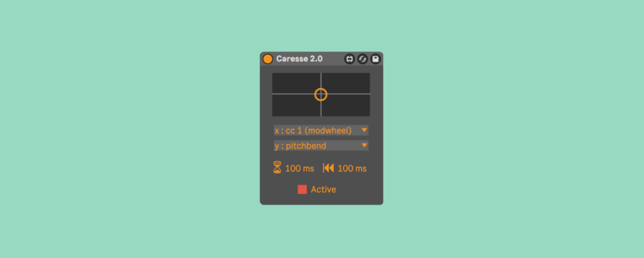Click the save preset floppy disk icon

[376, 59]
